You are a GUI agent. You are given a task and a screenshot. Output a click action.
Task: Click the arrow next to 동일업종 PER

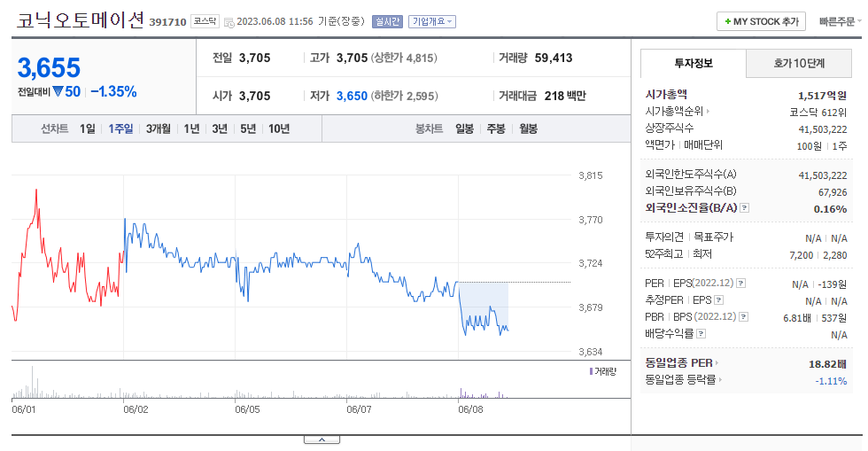[717, 363]
